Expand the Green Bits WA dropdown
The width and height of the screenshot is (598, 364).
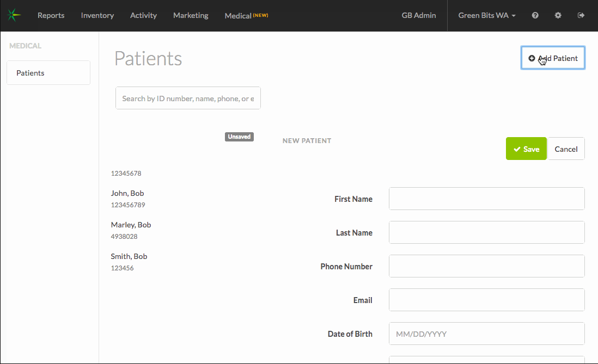point(486,15)
